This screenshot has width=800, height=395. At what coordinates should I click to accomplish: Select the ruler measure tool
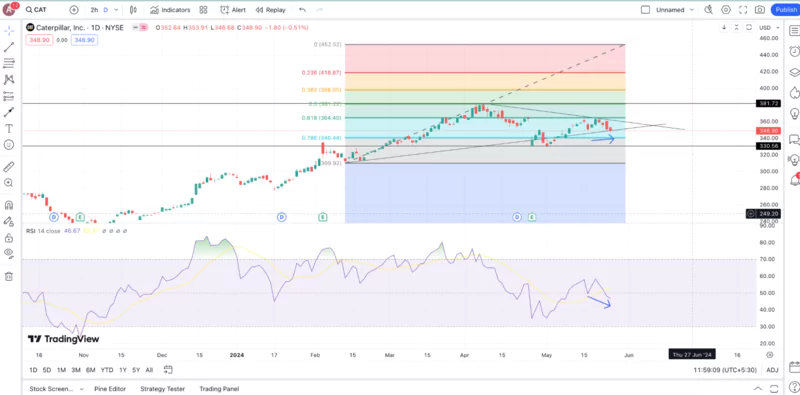point(9,166)
